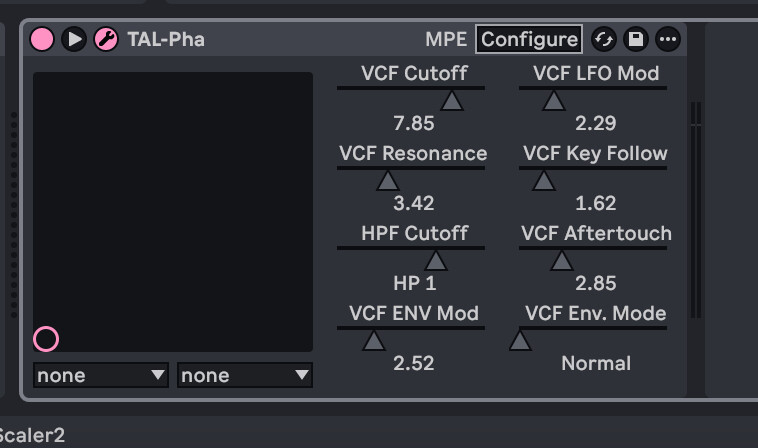This screenshot has width=758, height=448.
Task: Click the hot-swap preset arrows icon
Action: 603,39
